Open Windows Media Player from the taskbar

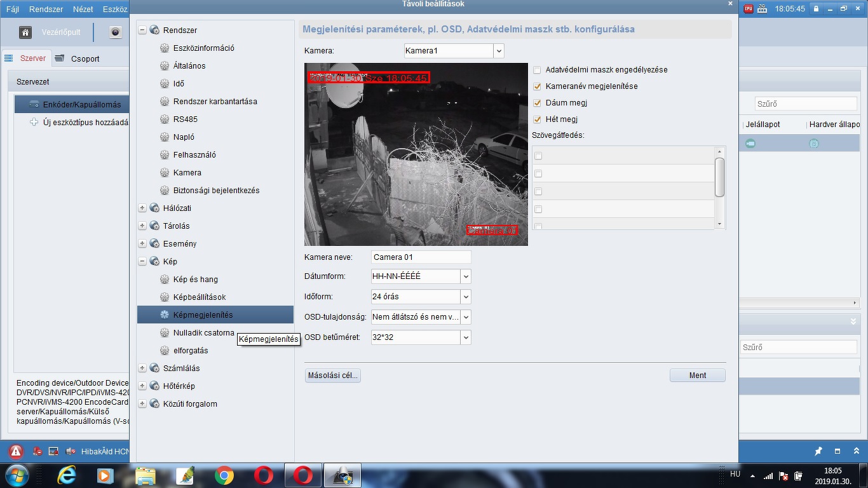(105, 475)
